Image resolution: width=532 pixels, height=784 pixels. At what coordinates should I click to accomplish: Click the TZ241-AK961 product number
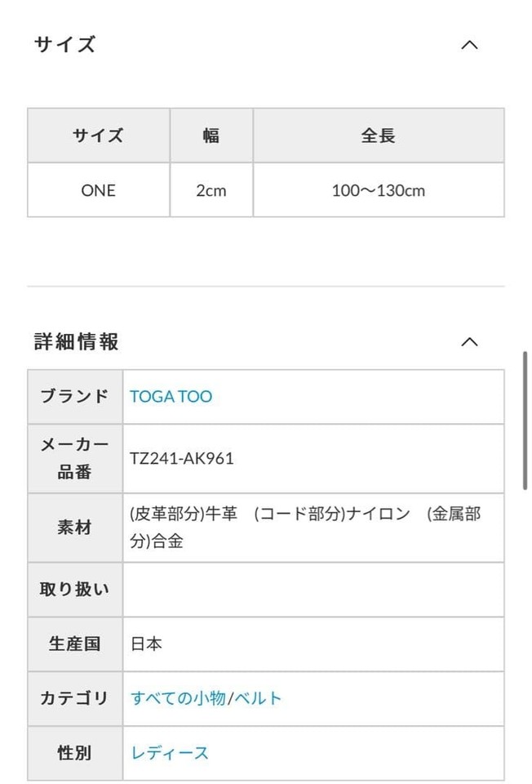[x=182, y=459]
